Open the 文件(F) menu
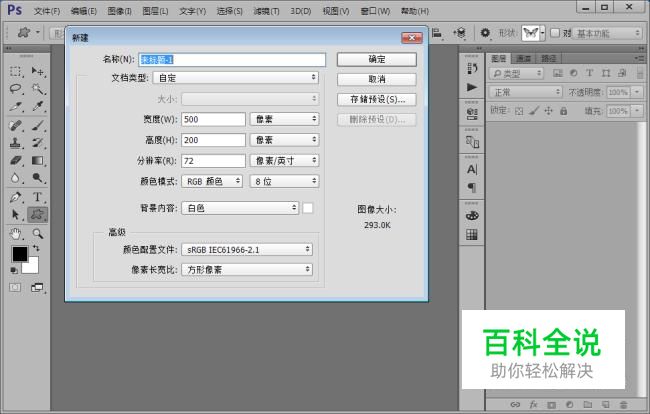650x414 pixels. point(47,11)
